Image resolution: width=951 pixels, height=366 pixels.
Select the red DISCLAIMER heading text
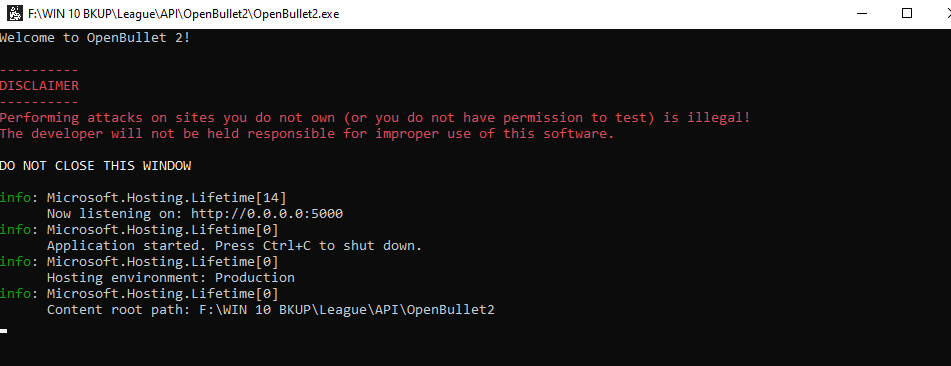[x=39, y=86]
